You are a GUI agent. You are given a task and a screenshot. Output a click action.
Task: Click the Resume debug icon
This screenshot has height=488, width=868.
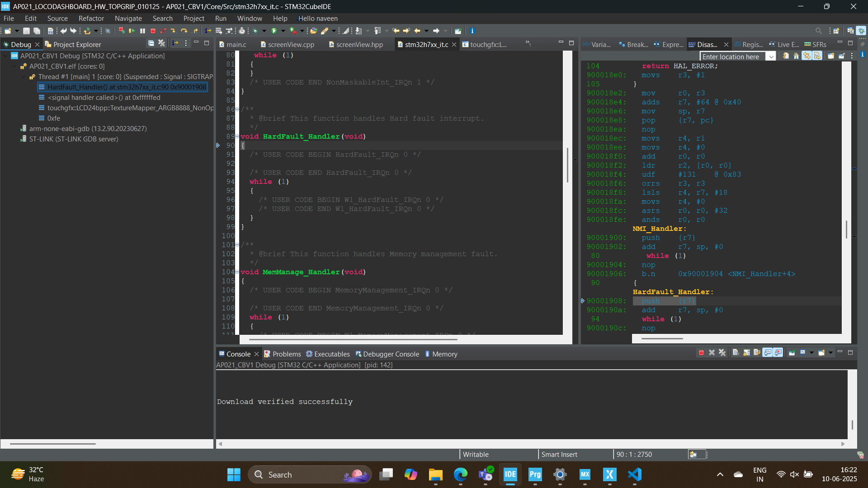132,31
